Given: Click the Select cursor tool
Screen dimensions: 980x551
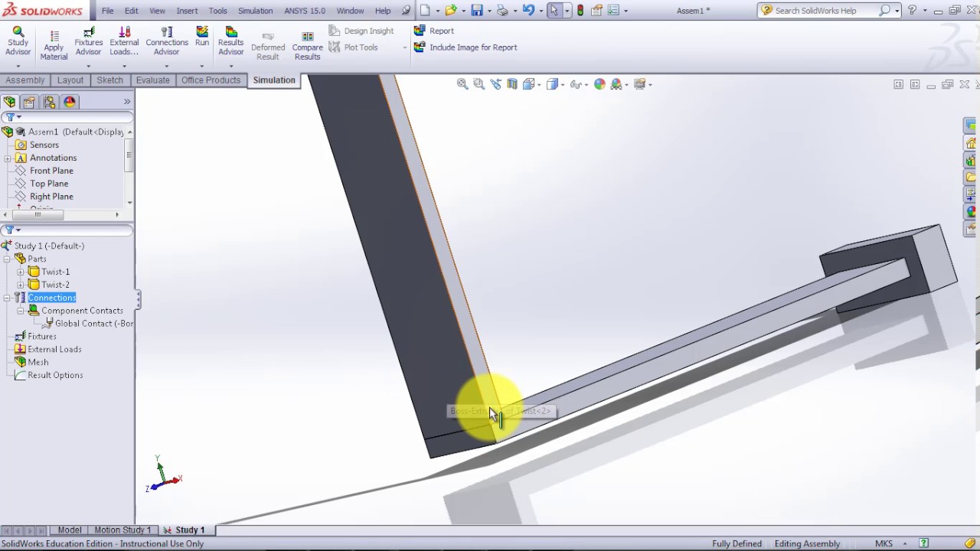Looking at the screenshot, I should coord(554,10).
